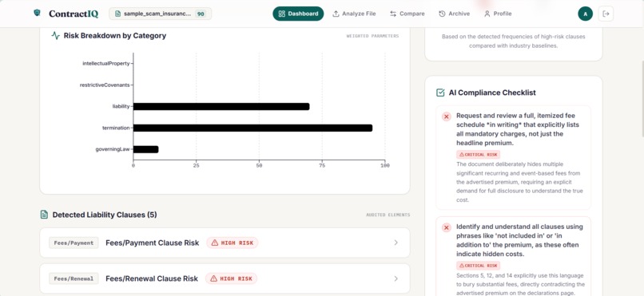Click the red X on itemized fee schedule item
This screenshot has height=296, width=644.
447,116
